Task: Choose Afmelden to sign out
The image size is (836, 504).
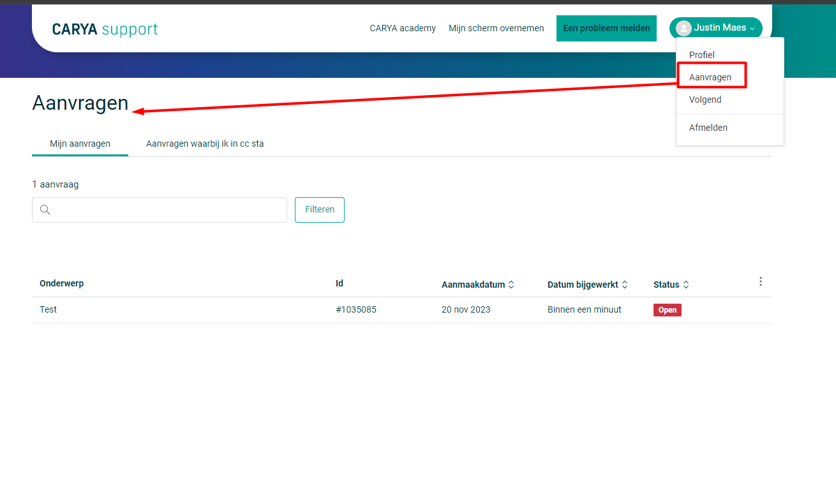Action: click(x=708, y=128)
